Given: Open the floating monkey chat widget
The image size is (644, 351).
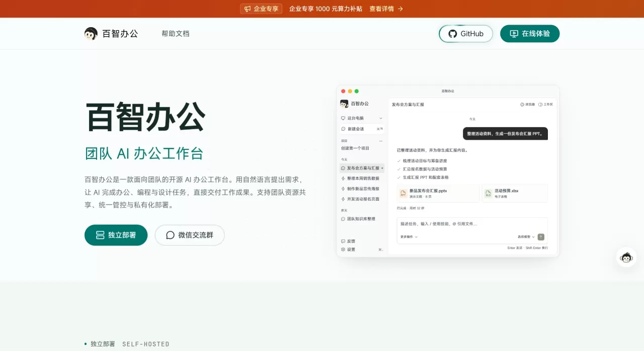Looking at the screenshot, I should pos(626,257).
